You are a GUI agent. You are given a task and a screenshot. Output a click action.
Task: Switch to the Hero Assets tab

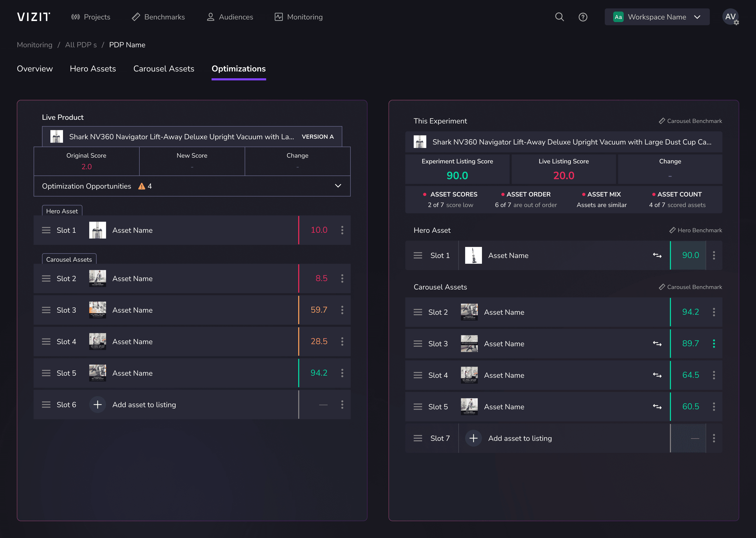(93, 69)
